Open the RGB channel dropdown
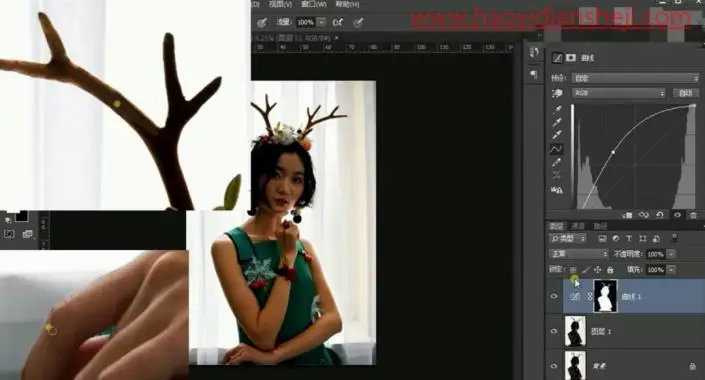This screenshot has width=705, height=380. coord(619,93)
